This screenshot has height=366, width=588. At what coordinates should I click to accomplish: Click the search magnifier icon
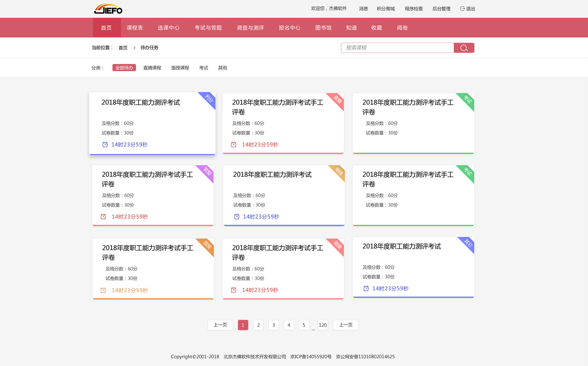tap(464, 47)
